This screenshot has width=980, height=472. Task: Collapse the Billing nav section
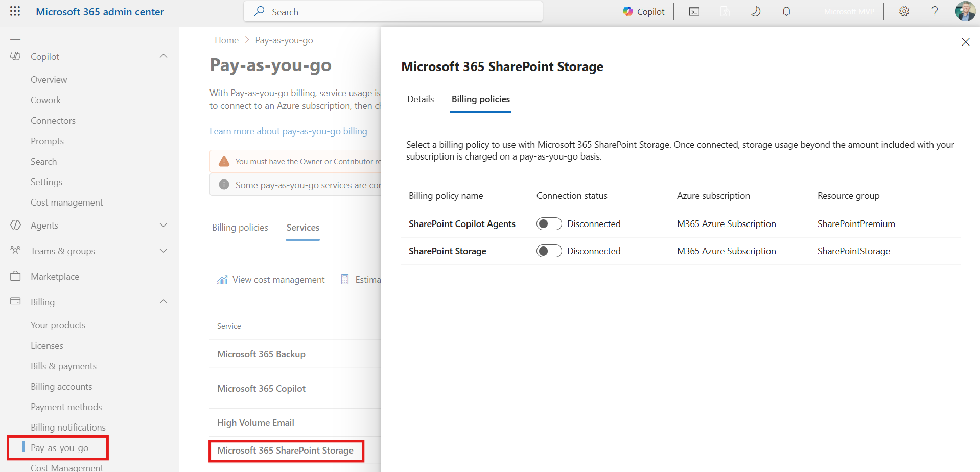point(164,302)
